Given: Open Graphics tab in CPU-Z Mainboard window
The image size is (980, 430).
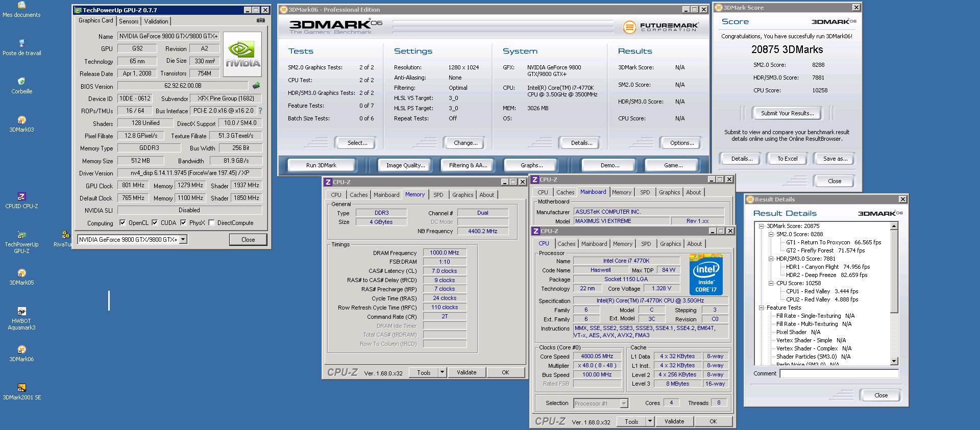Looking at the screenshot, I should coord(669,192).
